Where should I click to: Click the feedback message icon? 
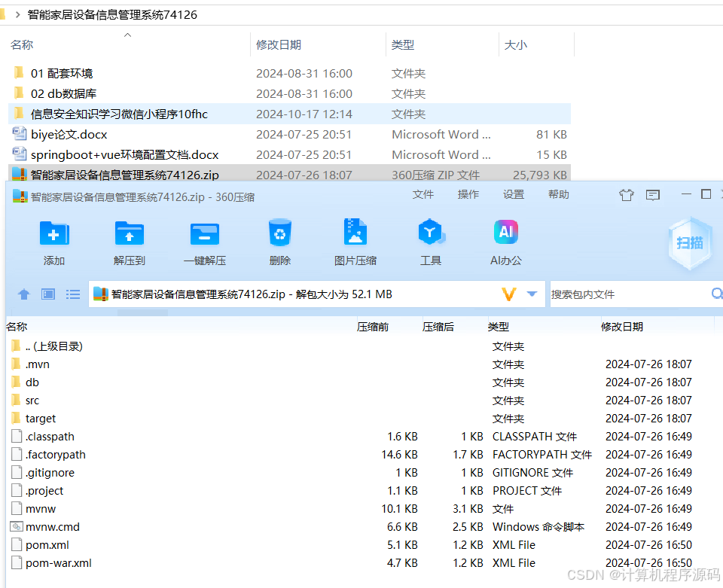click(654, 194)
